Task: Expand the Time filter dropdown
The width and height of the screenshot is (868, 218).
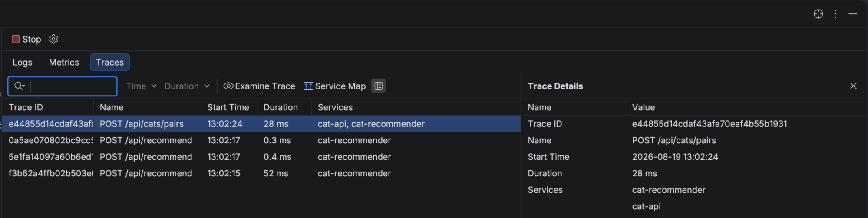Action: coord(141,86)
